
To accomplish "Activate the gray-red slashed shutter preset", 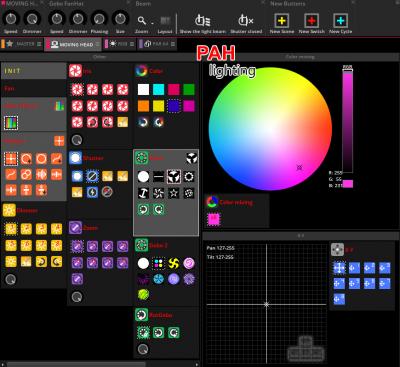I will (x=107, y=192).
